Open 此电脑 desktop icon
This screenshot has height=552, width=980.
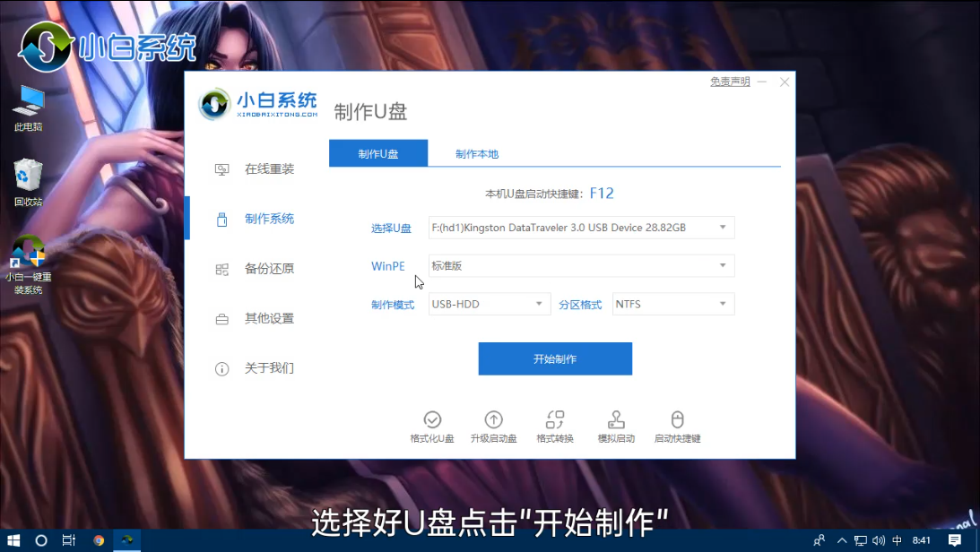click(x=28, y=108)
